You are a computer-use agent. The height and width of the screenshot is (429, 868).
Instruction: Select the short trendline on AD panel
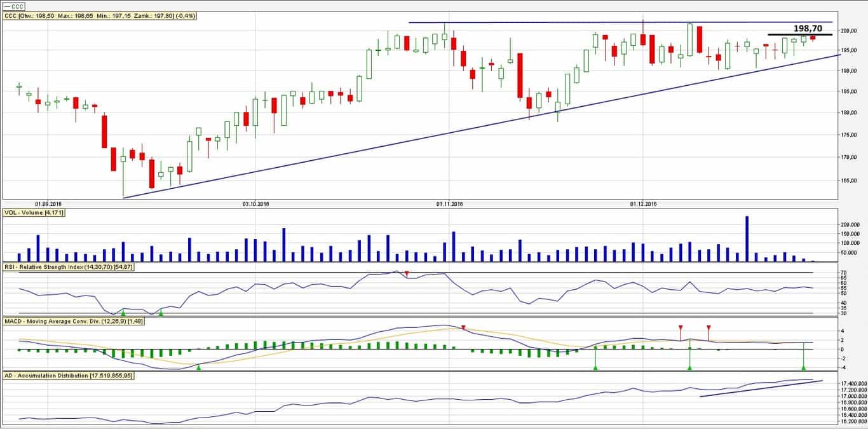click(761, 388)
